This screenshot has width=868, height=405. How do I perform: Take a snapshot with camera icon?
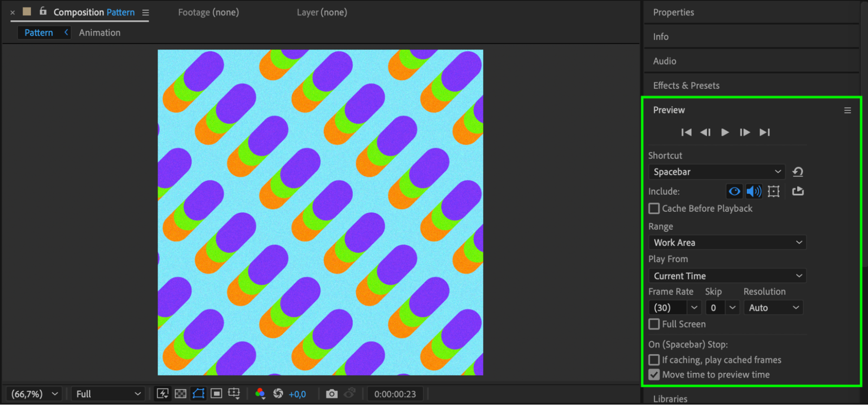click(332, 394)
